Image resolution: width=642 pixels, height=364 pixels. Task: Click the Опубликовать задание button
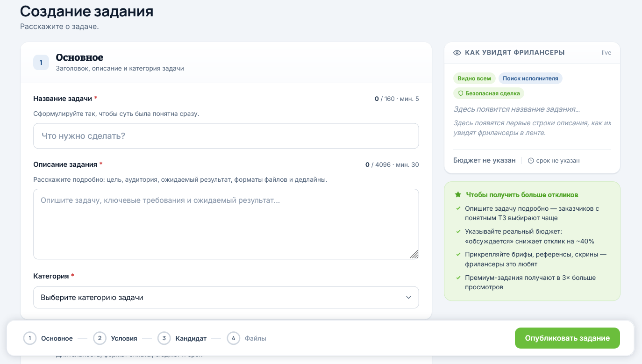pos(567,338)
